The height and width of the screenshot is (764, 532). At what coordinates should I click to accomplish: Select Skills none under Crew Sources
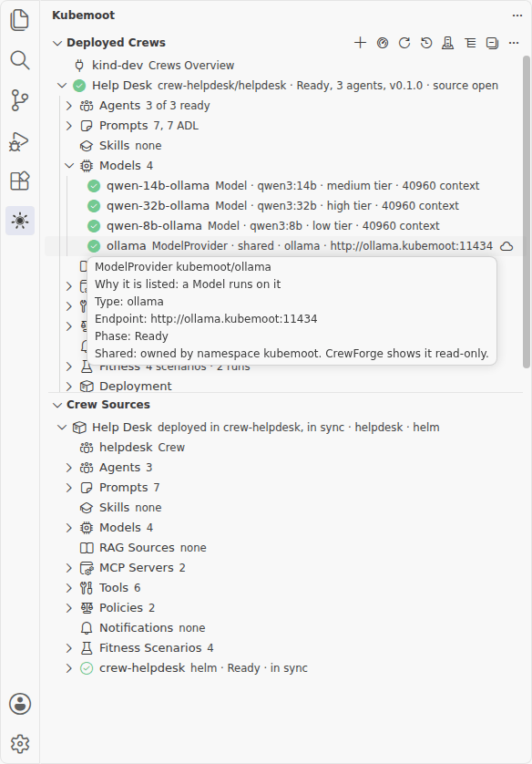point(284,508)
